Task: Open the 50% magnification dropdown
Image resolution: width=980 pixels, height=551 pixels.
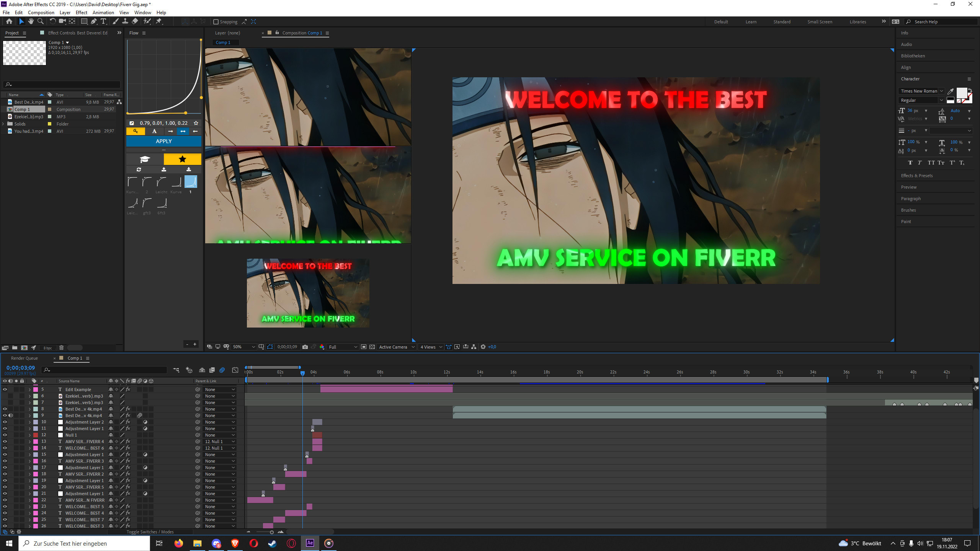Action: tap(244, 347)
